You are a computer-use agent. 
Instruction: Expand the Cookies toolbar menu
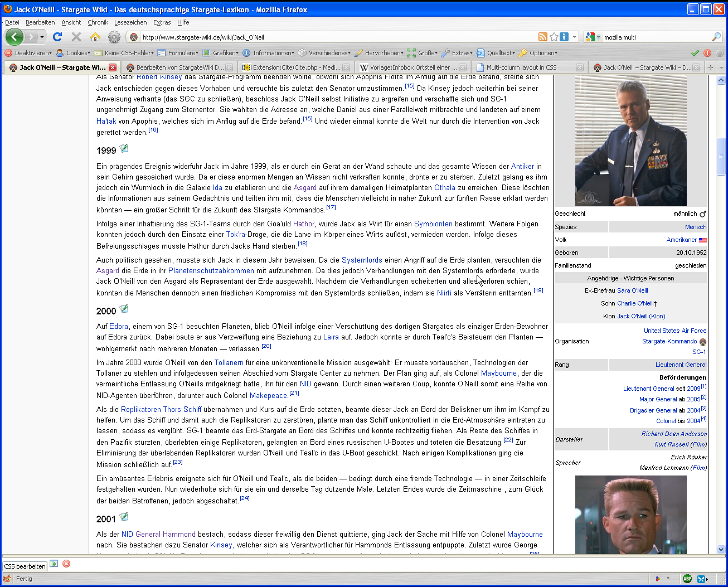tap(77, 53)
